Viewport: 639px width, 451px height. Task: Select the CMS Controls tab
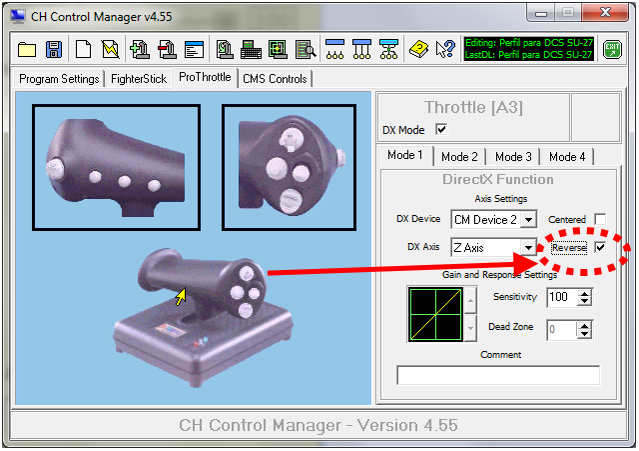[x=274, y=78]
